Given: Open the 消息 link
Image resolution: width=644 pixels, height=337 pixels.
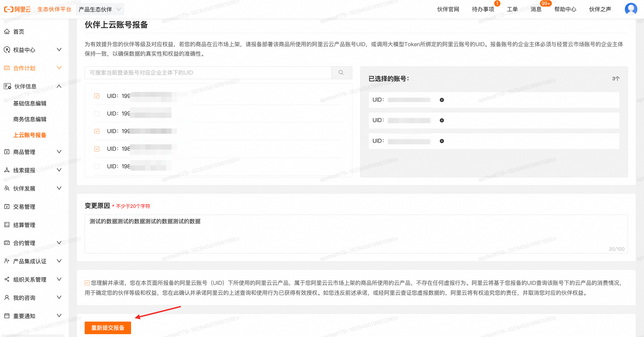Looking at the screenshot, I should click(x=536, y=9).
